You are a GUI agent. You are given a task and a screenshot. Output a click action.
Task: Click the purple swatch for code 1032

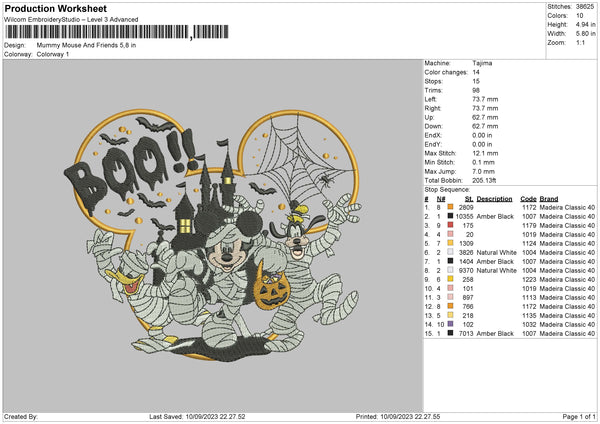(450, 325)
